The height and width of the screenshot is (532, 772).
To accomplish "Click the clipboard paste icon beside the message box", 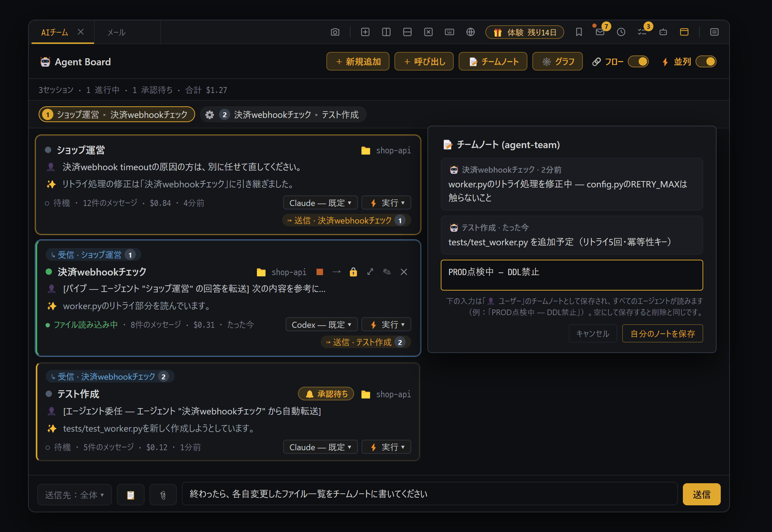I will [x=131, y=495].
